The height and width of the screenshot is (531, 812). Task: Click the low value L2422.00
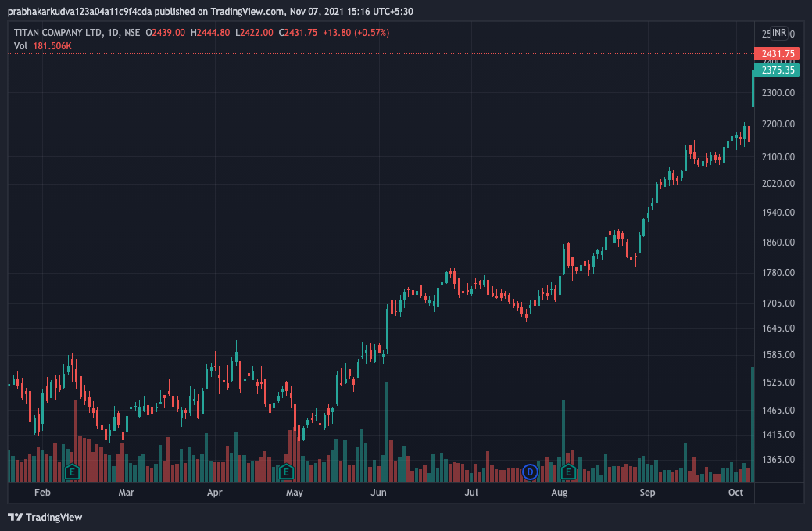tap(254, 33)
